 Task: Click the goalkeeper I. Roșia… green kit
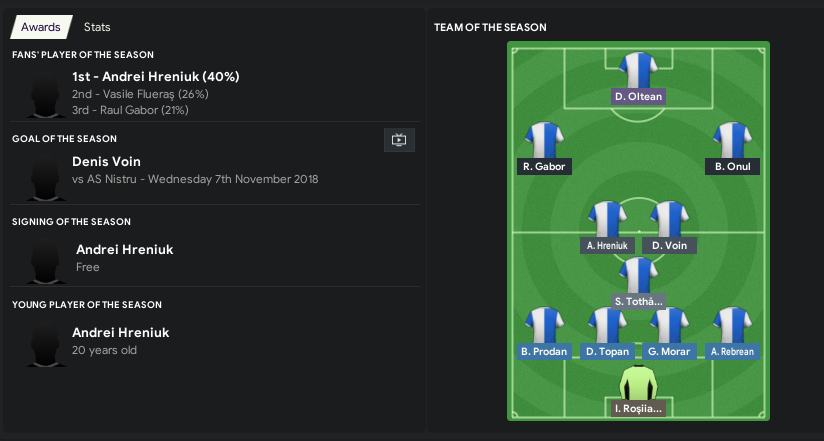[638, 383]
